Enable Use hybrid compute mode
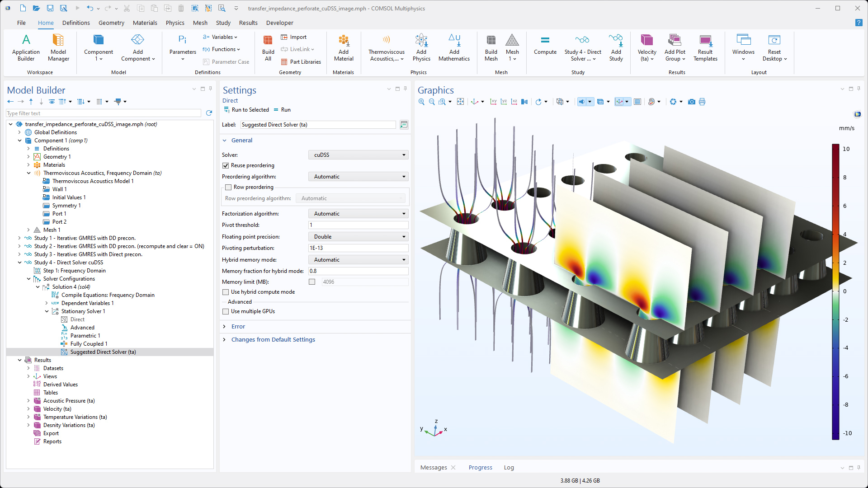 [x=226, y=292]
